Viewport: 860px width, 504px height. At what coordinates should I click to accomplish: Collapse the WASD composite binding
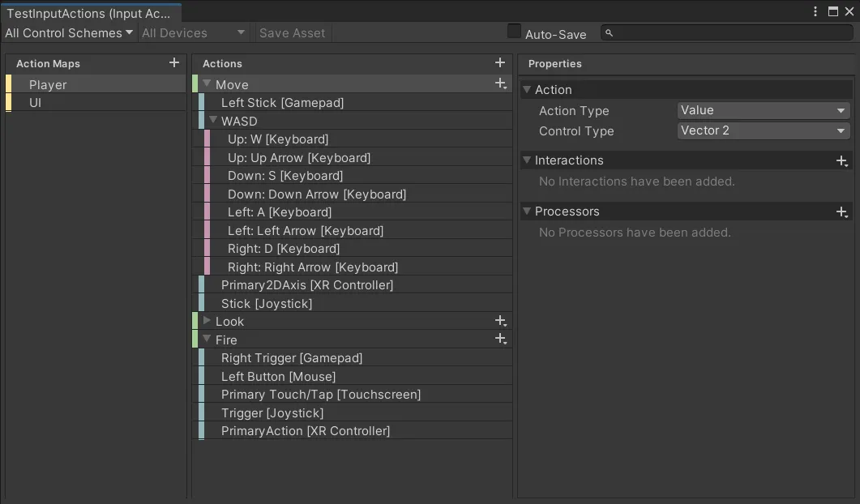(213, 121)
